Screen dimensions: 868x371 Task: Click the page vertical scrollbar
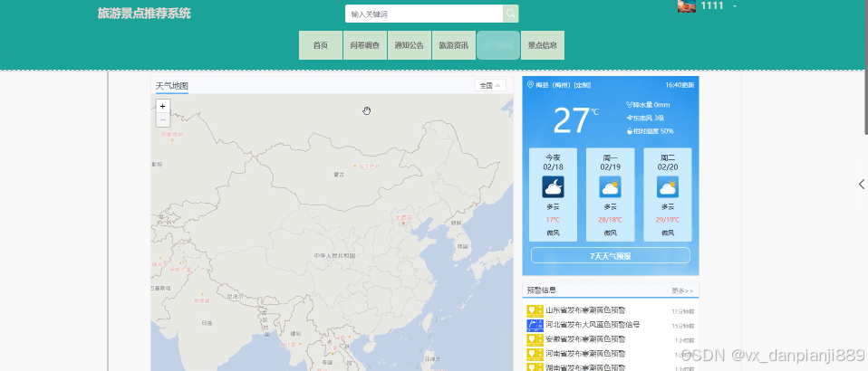click(866, 66)
